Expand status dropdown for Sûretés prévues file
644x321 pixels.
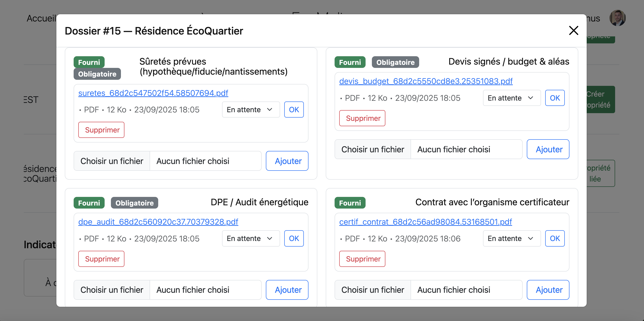pyautogui.click(x=250, y=110)
